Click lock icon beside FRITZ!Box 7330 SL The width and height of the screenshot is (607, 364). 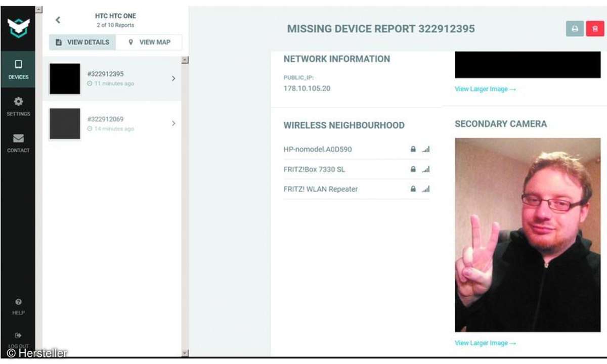413,169
